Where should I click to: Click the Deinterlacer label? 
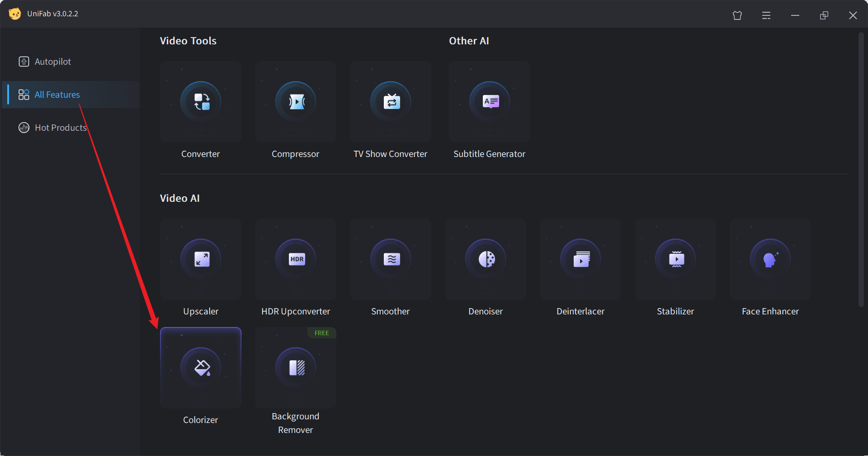coord(580,311)
